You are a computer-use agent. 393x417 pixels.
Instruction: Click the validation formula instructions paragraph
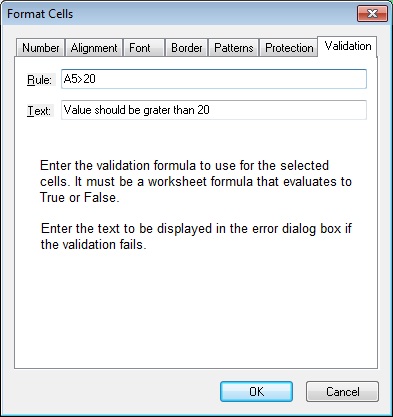196,182
